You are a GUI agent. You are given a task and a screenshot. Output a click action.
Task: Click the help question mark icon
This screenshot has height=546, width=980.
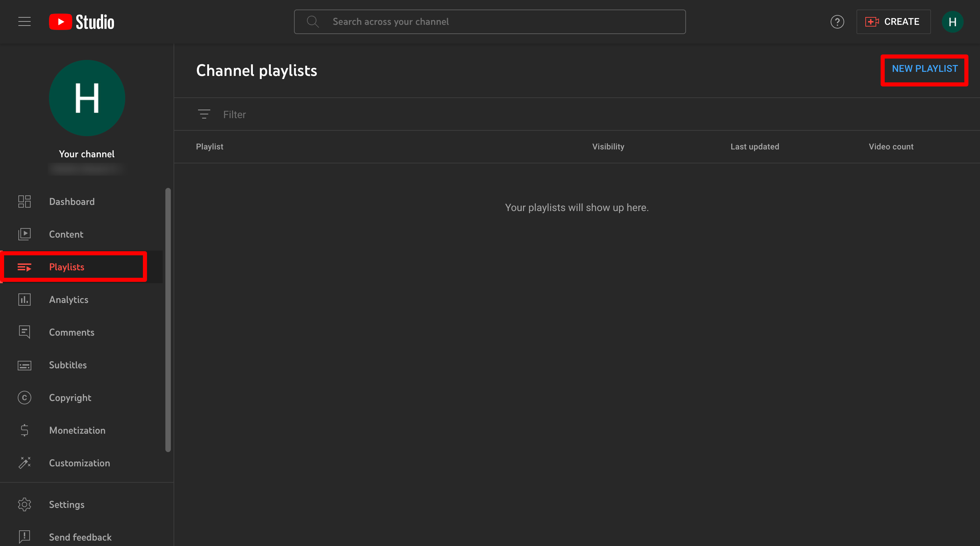pyautogui.click(x=837, y=21)
